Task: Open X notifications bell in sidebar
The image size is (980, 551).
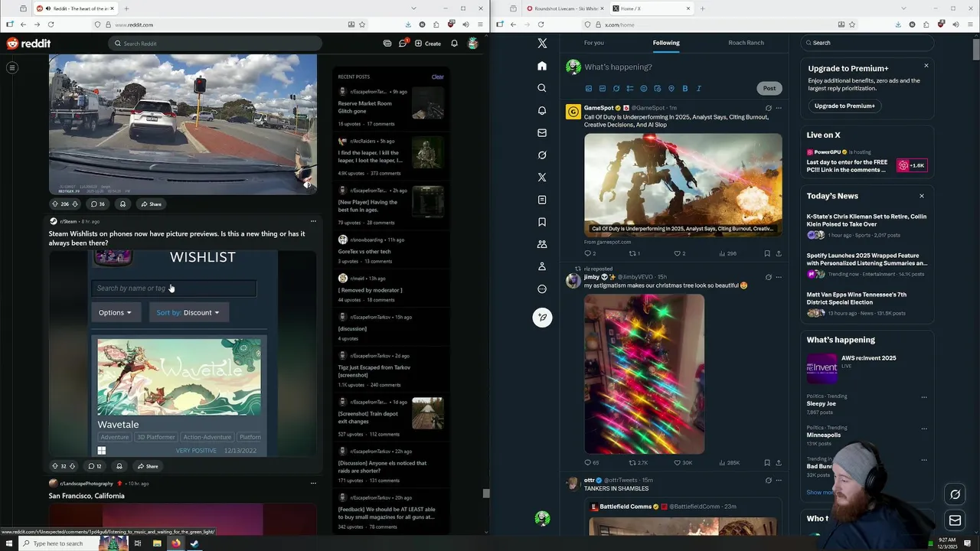Action: pos(542,110)
